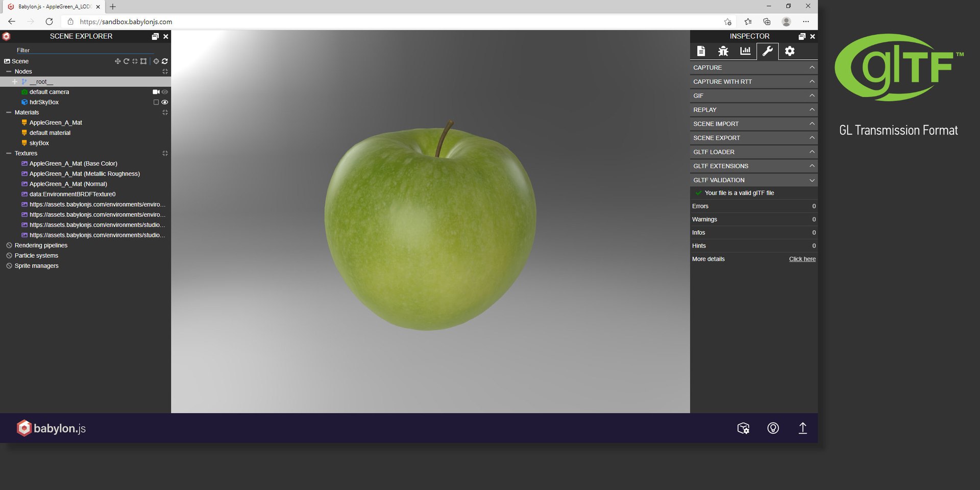Select the AppleGreen_A_Mat material
This screenshot has height=490, width=980.
point(56,122)
